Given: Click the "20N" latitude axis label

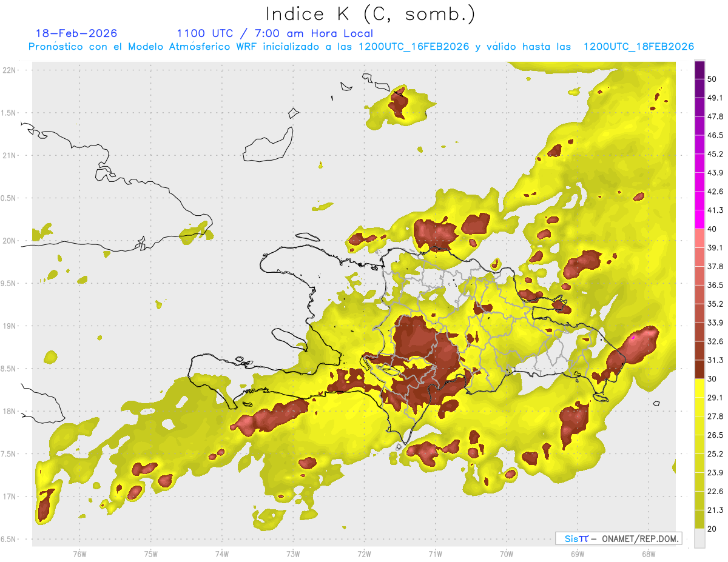Looking at the screenshot, I should click(x=10, y=241).
